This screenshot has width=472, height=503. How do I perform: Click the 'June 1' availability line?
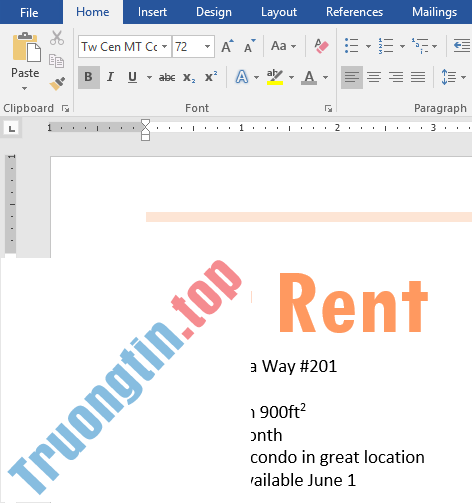point(332,480)
